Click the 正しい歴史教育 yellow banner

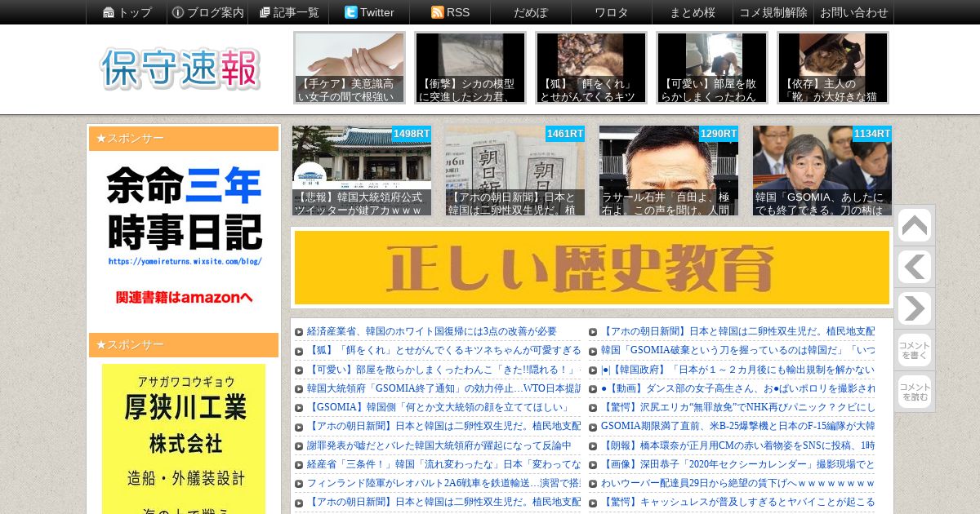coord(592,268)
